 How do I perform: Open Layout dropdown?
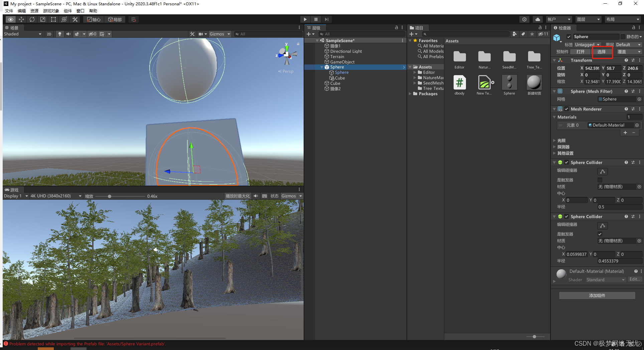click(x=623, y=19)
